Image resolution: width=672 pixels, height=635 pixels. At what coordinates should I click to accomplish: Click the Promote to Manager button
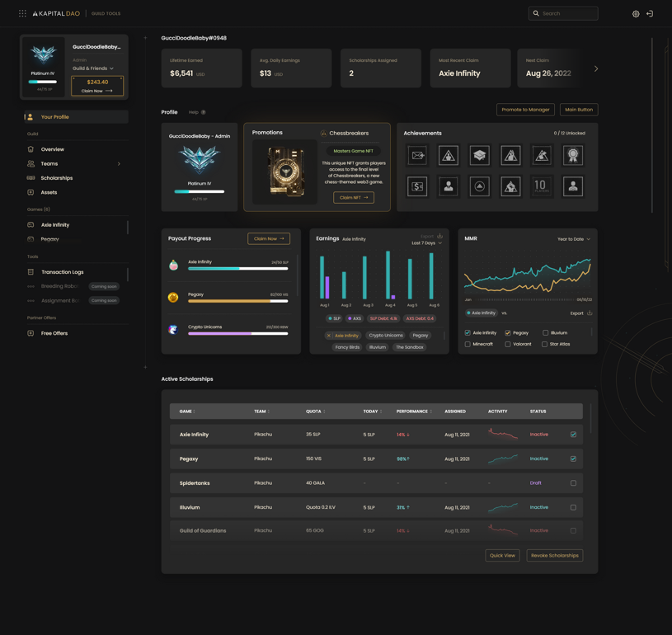point(525,110)
